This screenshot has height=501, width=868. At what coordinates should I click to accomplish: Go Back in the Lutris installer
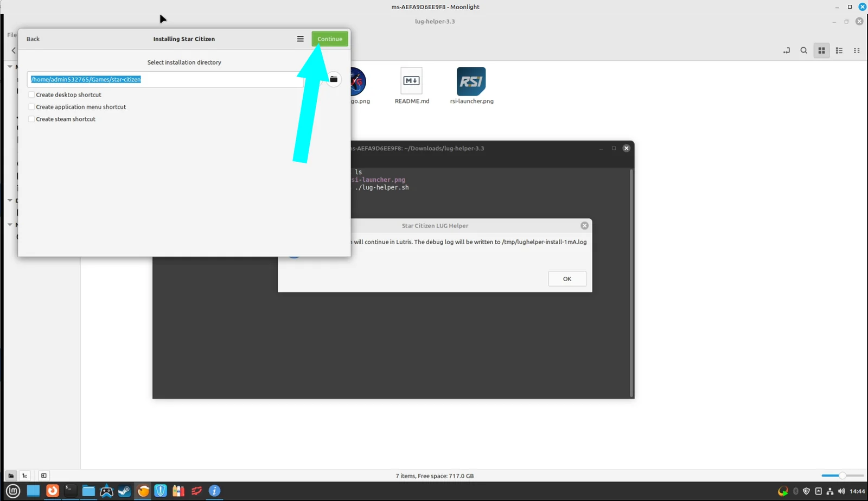click(x=33, y=39)
